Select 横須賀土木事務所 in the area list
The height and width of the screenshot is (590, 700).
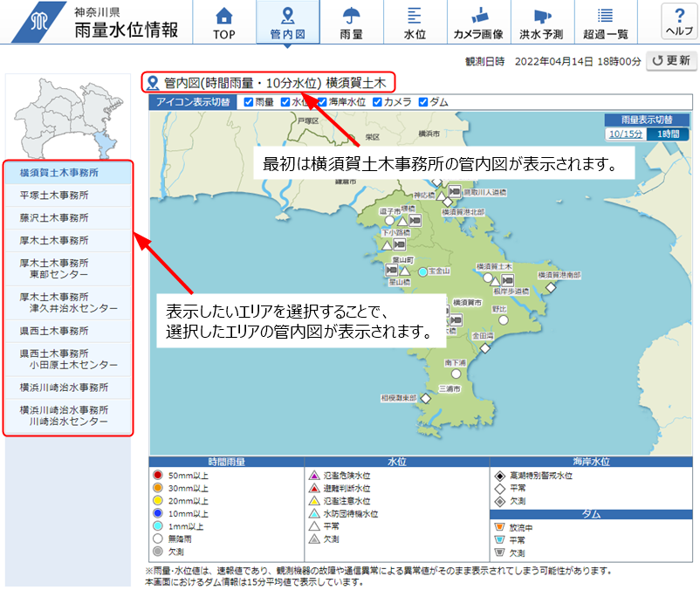point(68,173)
